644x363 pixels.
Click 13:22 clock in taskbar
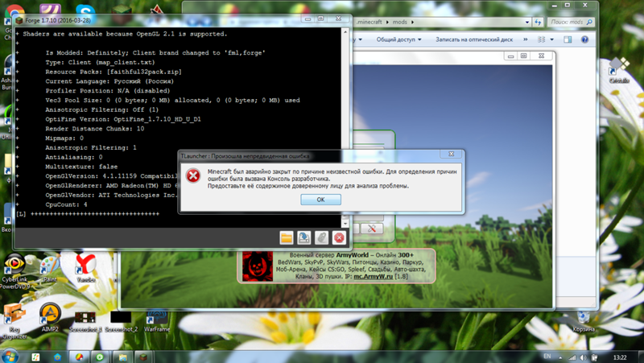pos(620,357)
